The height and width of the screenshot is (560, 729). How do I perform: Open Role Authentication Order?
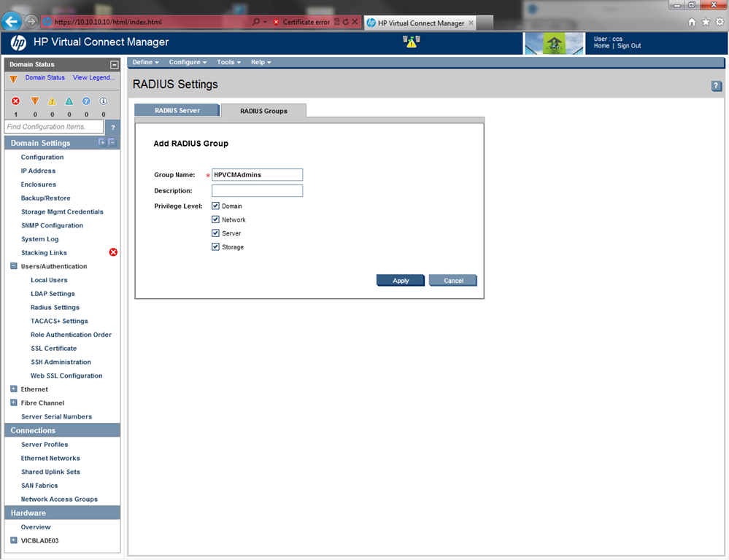[71, 335]
